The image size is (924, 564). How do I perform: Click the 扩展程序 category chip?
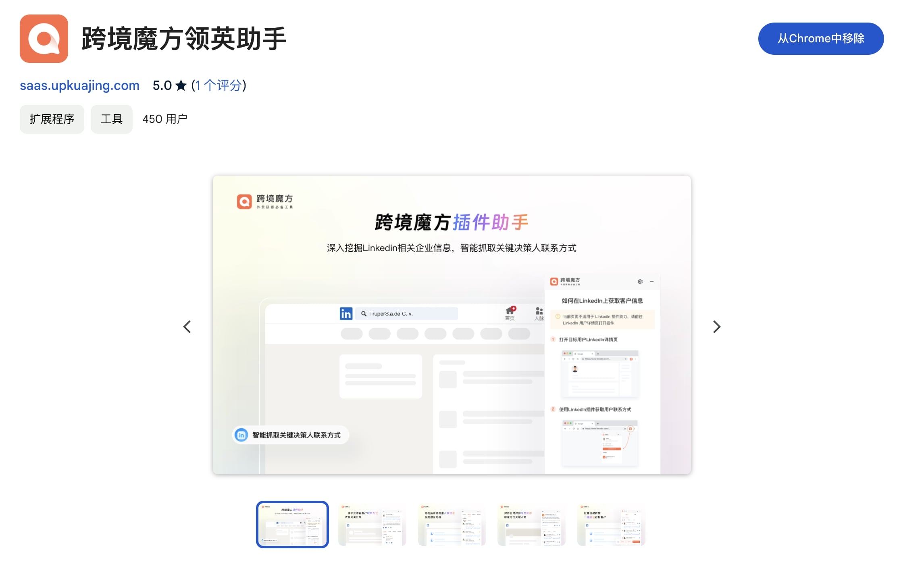point(52,119)
